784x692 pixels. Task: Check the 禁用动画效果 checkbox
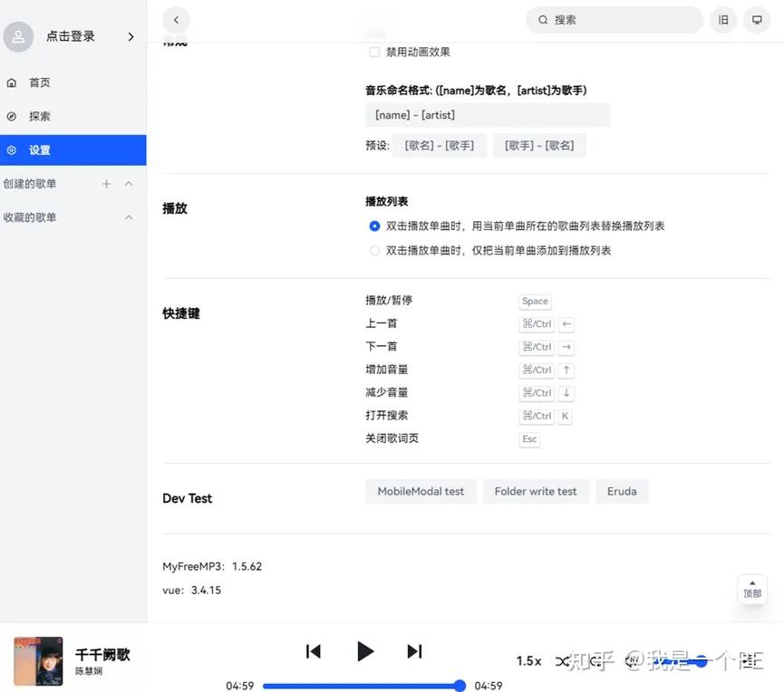373,50
